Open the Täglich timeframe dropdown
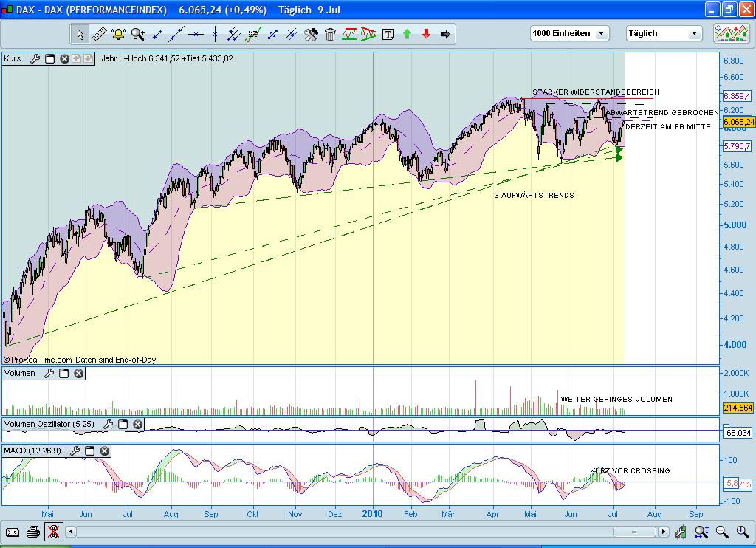This screenshot has width=756, height=548. tap(664, 33)
